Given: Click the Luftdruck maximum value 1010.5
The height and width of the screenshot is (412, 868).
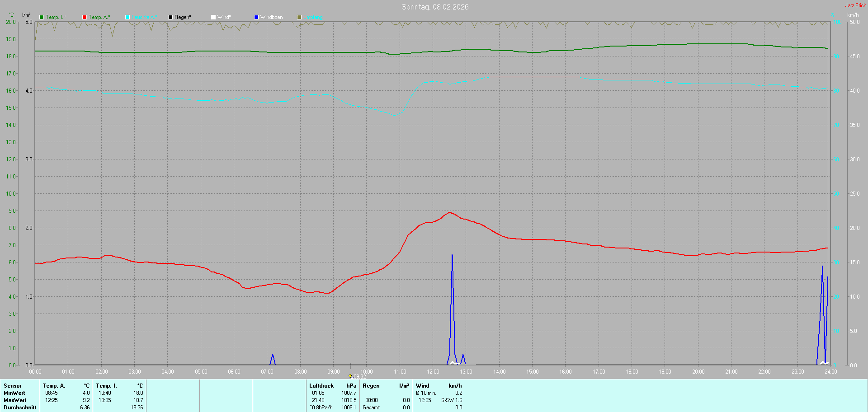Looking at the screenshot, I should pos(349,400).
